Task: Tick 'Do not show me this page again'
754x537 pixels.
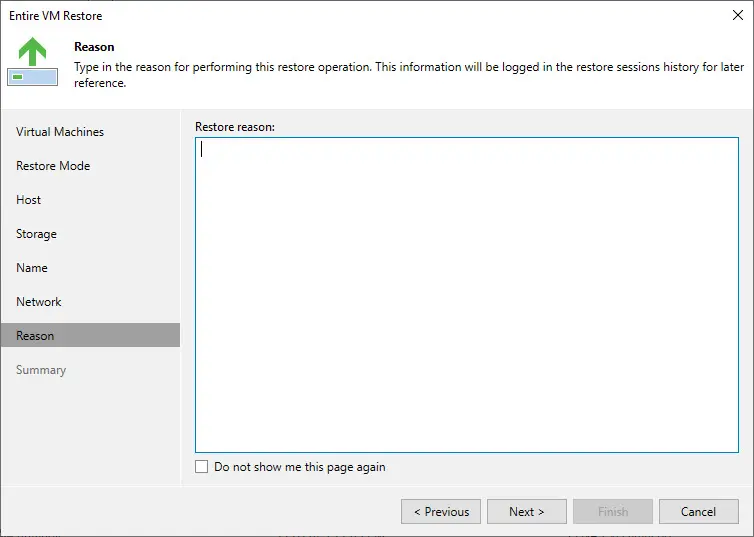Action: pyautogui.click(x=201, y=467)
